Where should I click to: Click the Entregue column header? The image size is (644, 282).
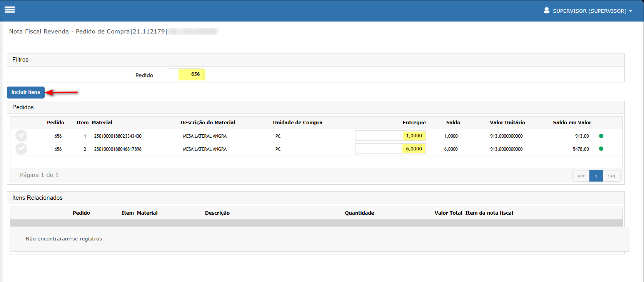coord(414,123)
